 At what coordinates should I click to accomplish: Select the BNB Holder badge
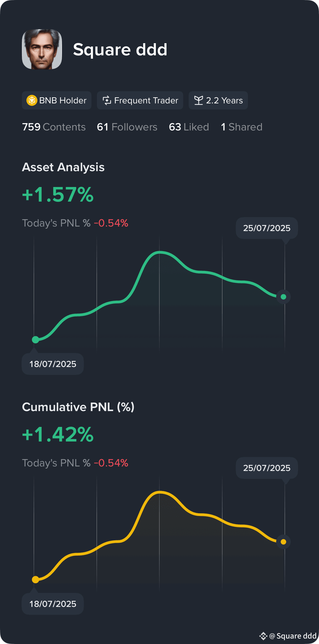click(57, 100)
